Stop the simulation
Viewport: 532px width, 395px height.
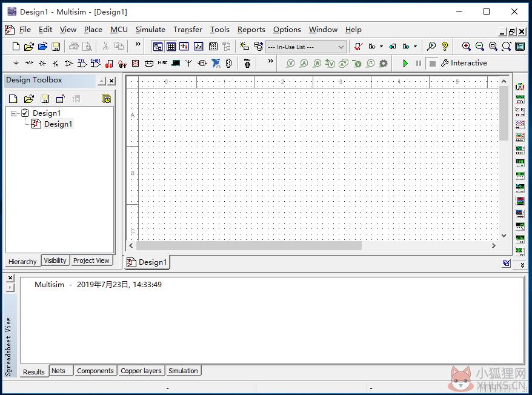click(432, 64)
